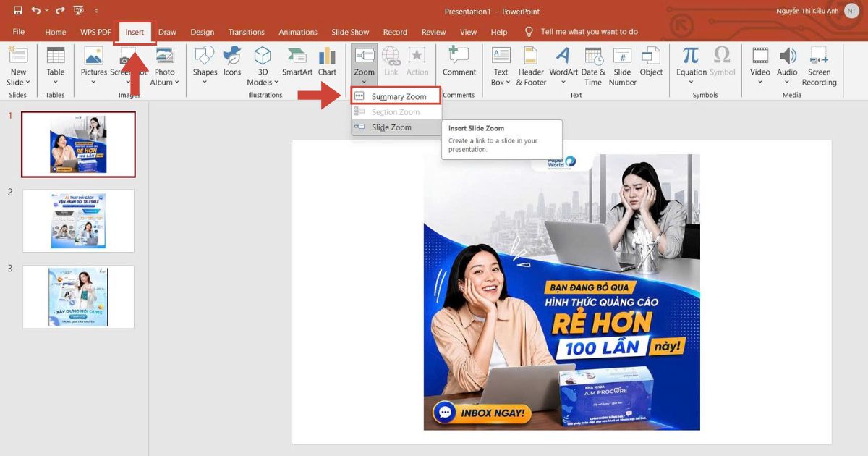The height and width of the screenshot is (456, 868).
Task: Choose Slide Zoom from the menu
Action: [396, 127]
